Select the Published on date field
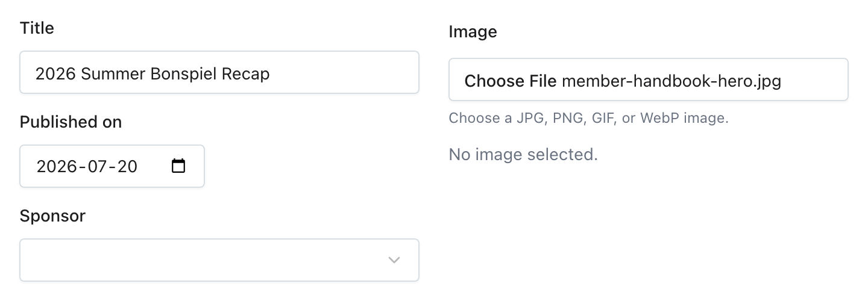Image resolution: width=868 pixels, height=301 pixels. pyautogui.click(x=112, y=166)
